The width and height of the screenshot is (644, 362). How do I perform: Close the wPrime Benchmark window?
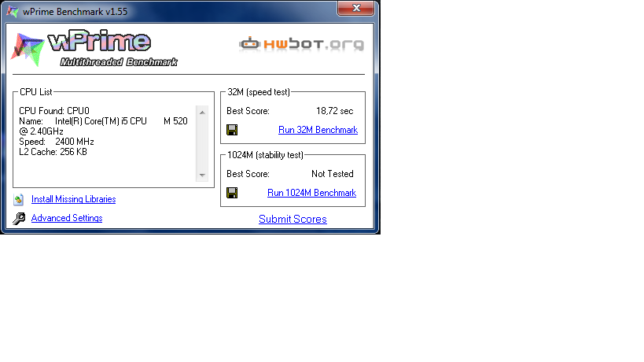356,8
